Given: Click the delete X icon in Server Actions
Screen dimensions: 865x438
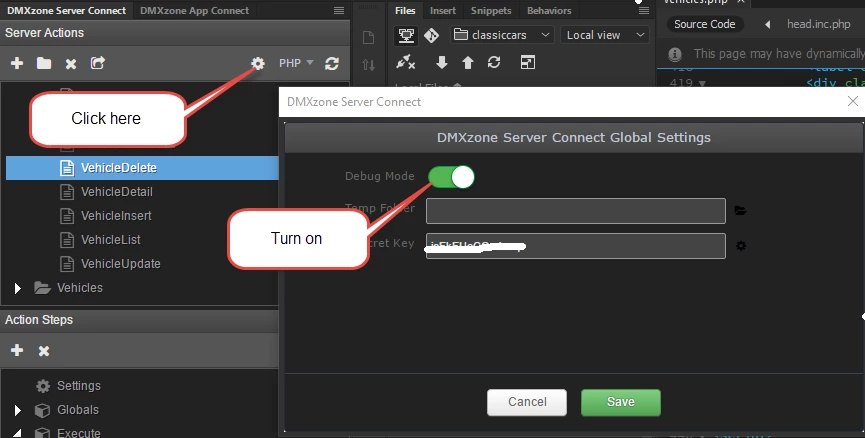Looking at the screenshot, I should click(71, 64).
